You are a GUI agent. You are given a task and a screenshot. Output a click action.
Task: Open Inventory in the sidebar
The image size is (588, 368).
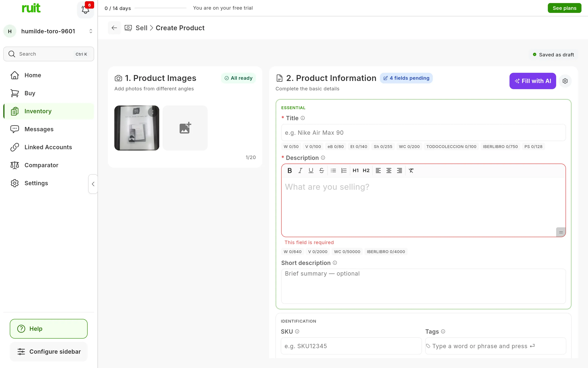click(49, 111)
